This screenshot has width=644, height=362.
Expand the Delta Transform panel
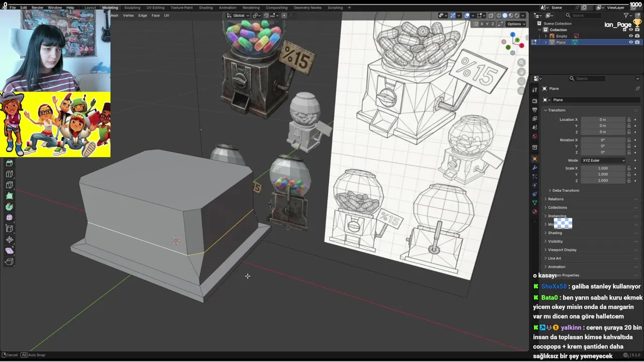[565, 191]
